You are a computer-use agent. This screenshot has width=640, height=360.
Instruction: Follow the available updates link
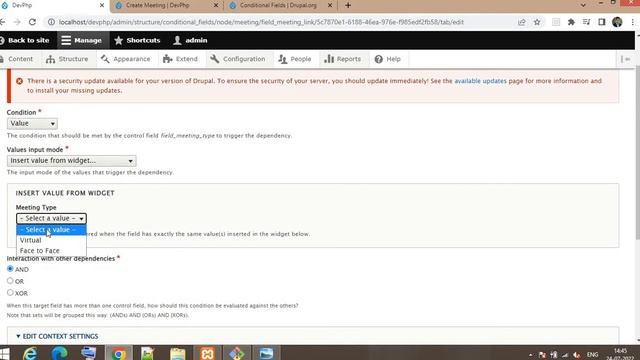point(480,81)
